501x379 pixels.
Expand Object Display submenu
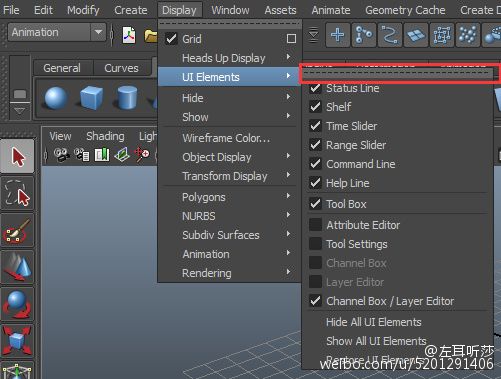tap(230, 157)
